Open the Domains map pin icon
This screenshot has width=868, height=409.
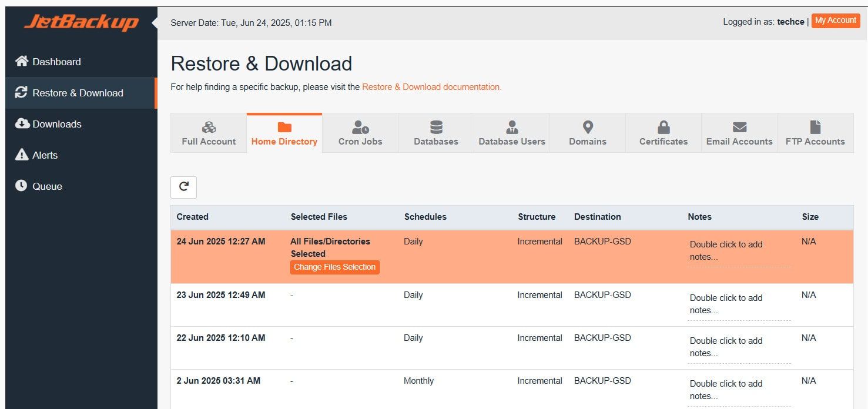pyautogui.click(x=588, y=127)
